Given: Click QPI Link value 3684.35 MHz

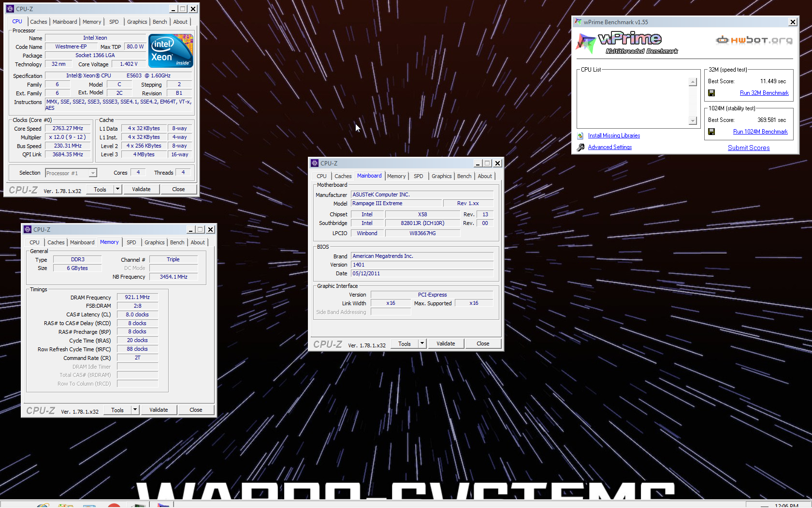Looking at the screenshot, I should tap(68, 155).
